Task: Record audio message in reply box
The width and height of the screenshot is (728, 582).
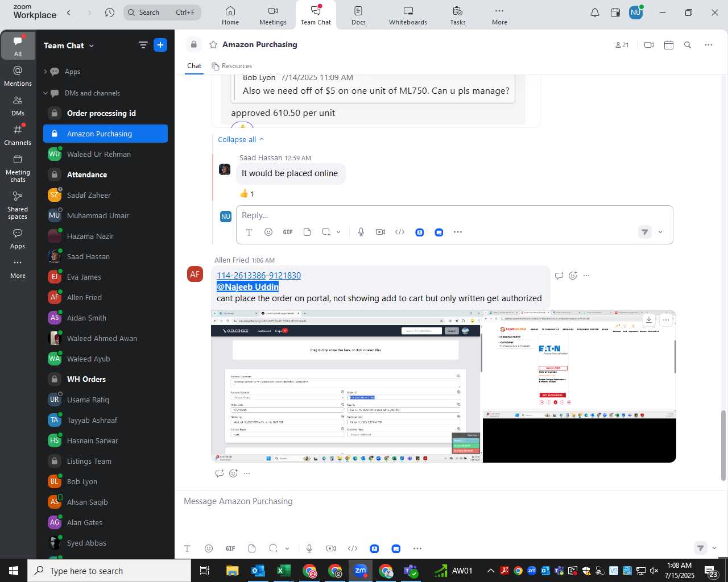Action: click(361, 232)
